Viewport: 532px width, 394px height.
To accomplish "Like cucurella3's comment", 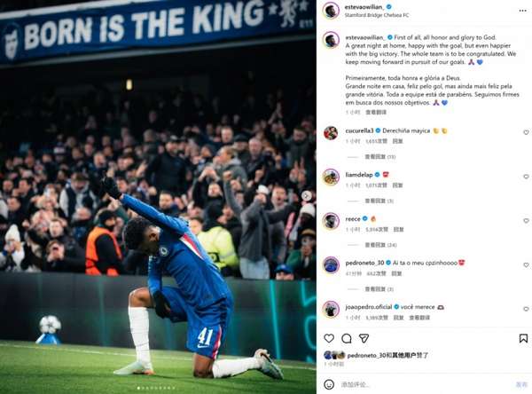I will point(526,132).
